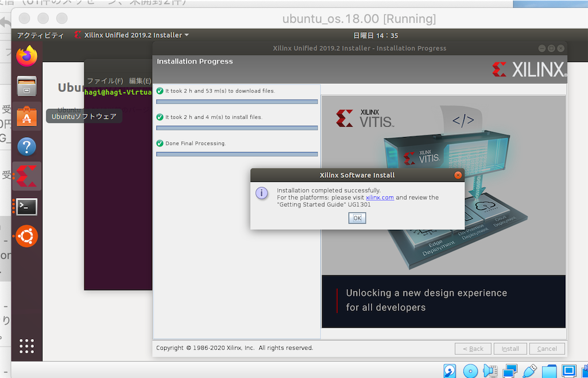Open the xilinx.com link
The image size is (588, 378).
[x=380, y=197]
